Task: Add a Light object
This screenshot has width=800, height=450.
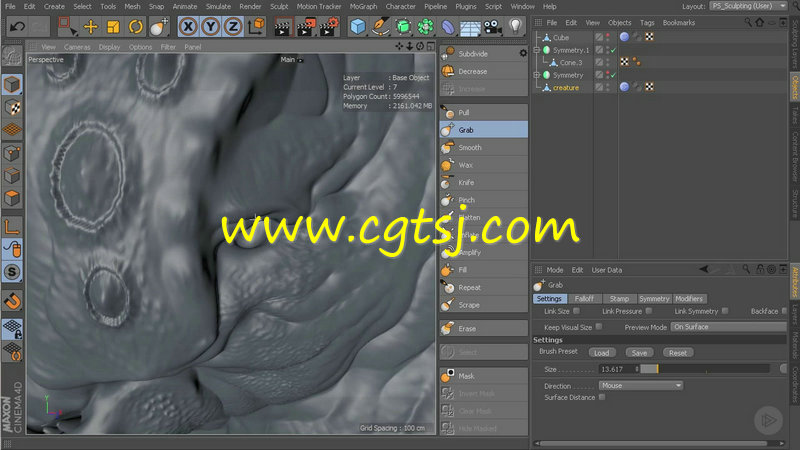Action: point(515,27)
